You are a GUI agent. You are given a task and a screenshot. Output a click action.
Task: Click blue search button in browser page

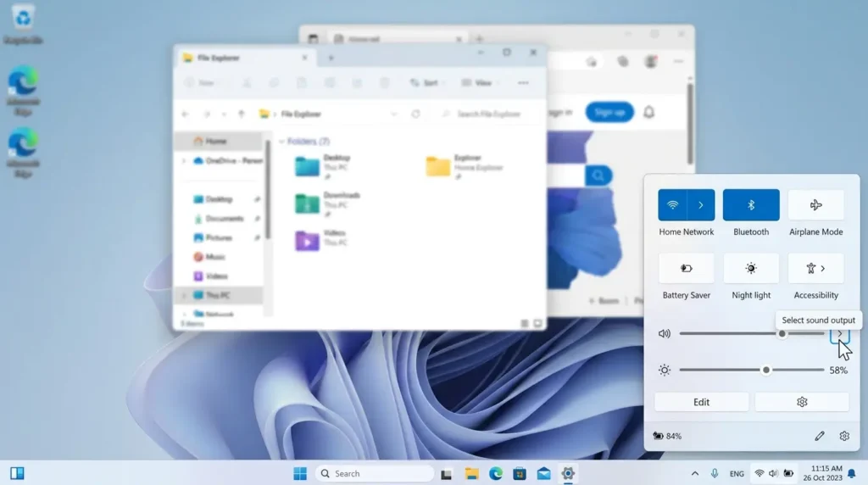point(598,176)
